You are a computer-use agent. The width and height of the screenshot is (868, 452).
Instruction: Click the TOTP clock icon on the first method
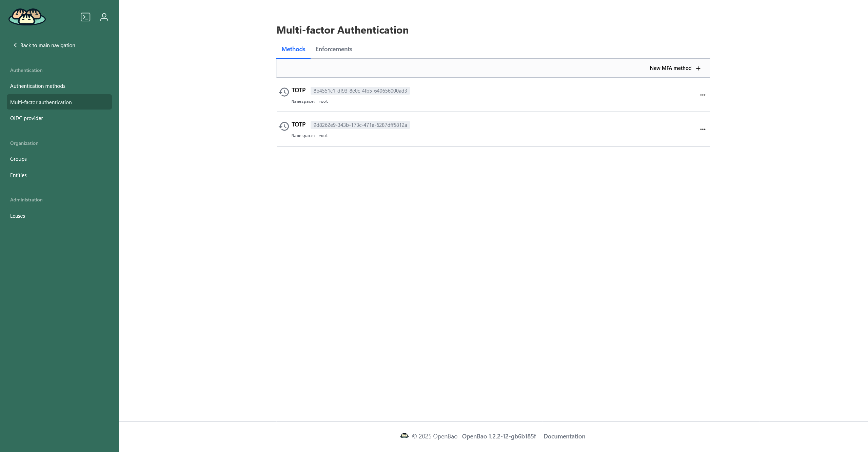(x=283, y=92)
